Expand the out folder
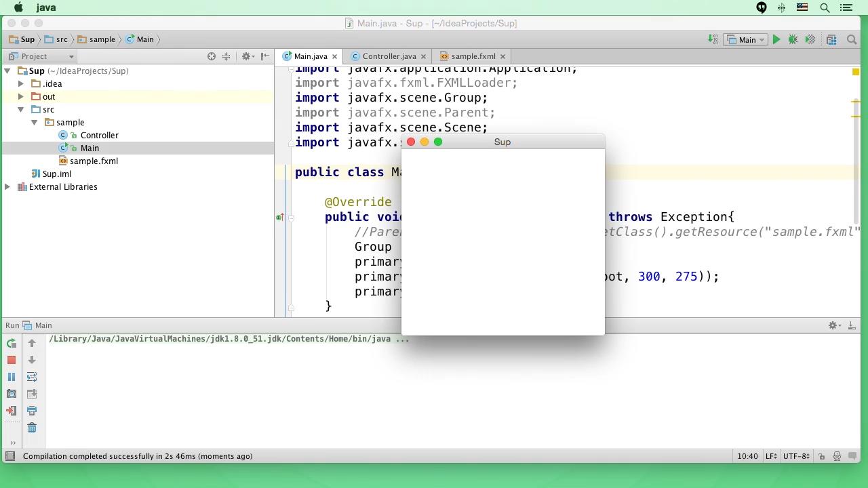Viewport: 868px width, 488px height. coord(21,97)
